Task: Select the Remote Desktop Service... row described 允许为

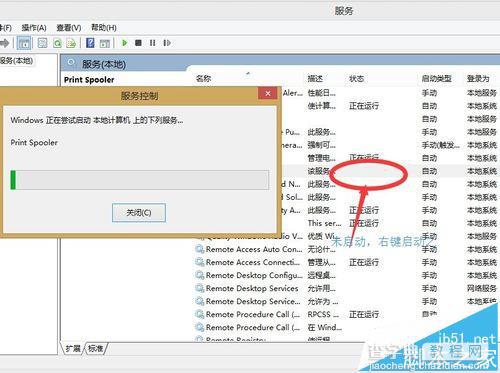Action: (253, 301)
